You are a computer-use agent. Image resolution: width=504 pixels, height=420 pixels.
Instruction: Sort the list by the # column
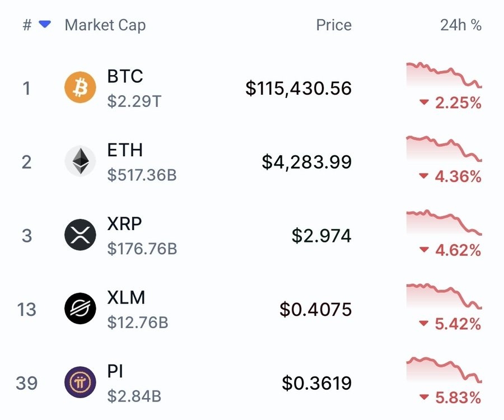click(x=27, y=25)
